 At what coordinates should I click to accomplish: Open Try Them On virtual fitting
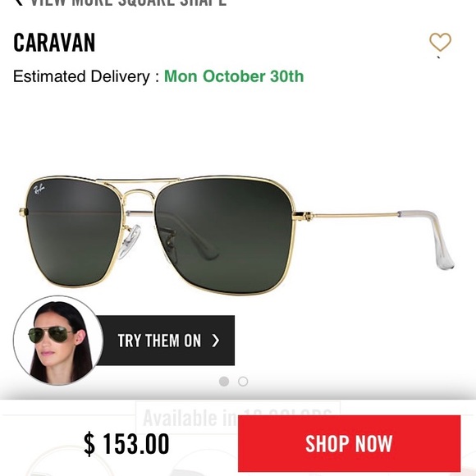166,341
